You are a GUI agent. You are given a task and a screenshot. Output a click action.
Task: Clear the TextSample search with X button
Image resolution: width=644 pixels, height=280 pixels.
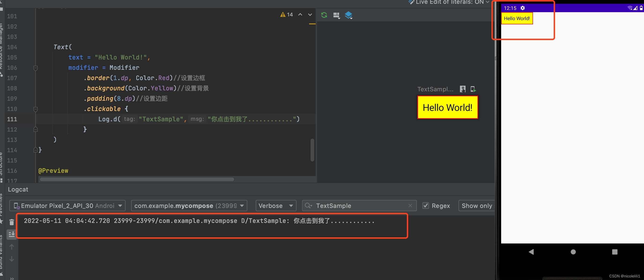[x=410, y=206]
